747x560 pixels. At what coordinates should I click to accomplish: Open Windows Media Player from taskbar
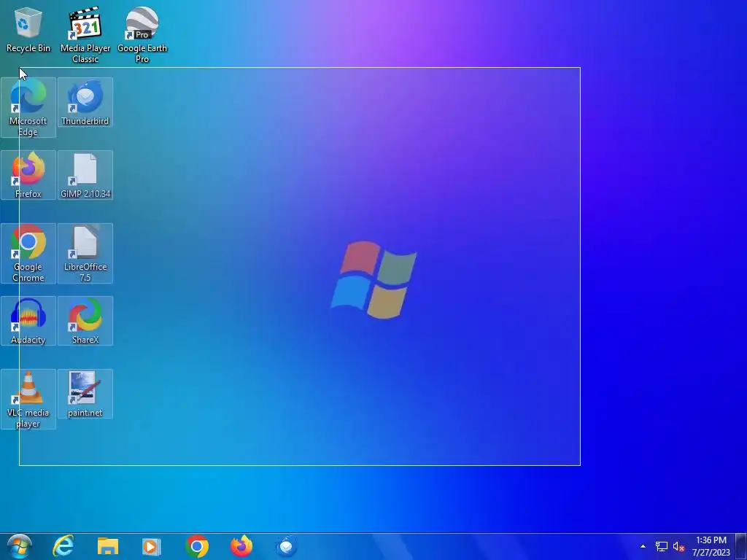click(152, 546)
